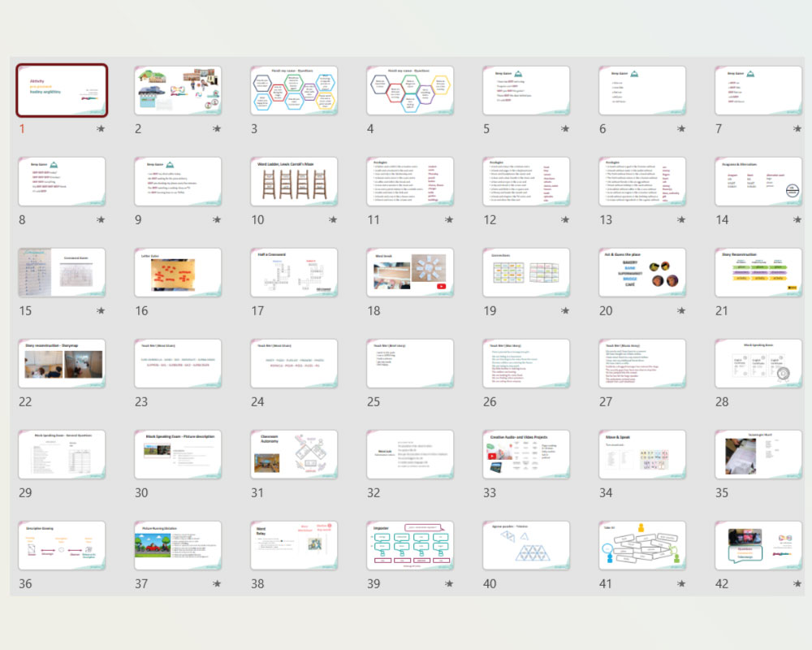The height and width of the screenshot is (650, 812).
Task: Select the title slide thumbnail numbered 1
Action: 63,90
